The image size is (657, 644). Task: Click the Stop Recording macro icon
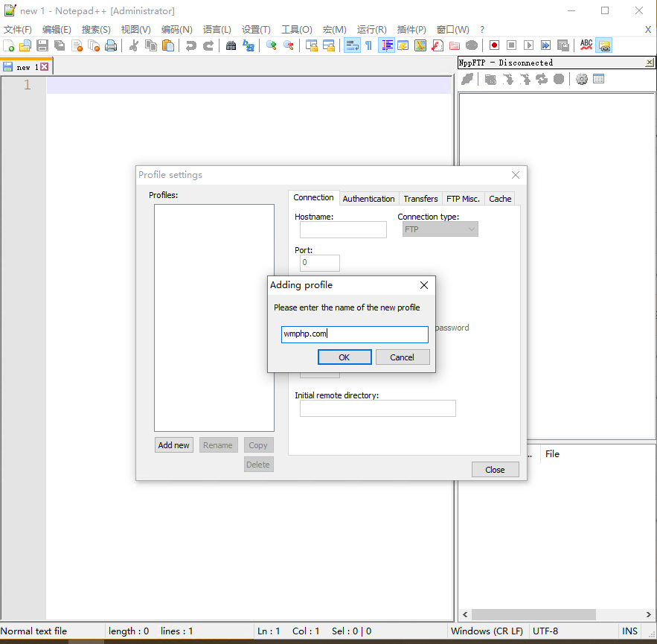512,45
